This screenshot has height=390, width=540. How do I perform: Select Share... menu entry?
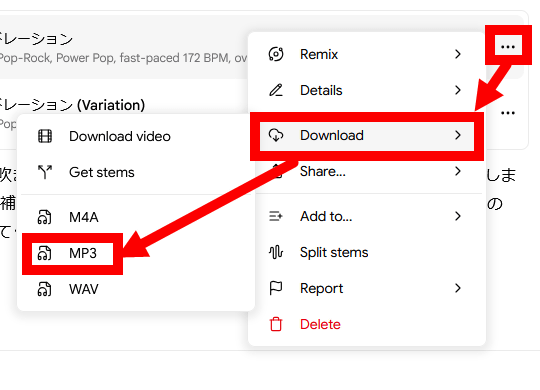pyautogui.click(x=367, y=171)
